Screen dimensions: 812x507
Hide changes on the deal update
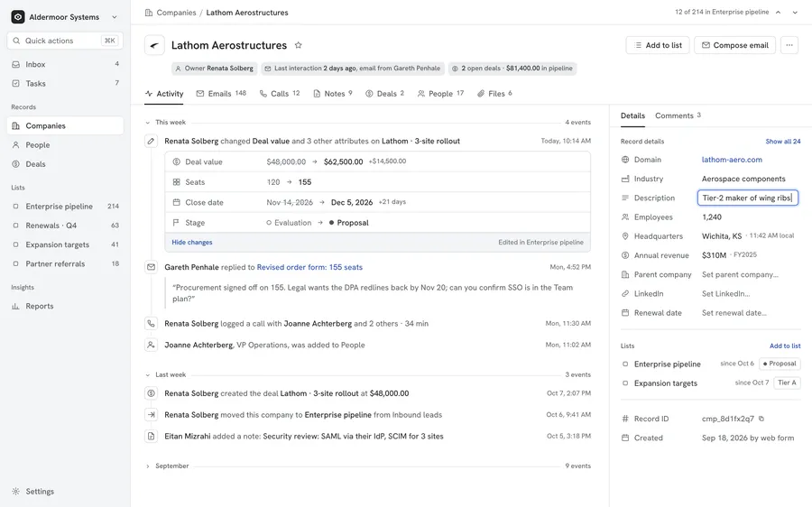(192, 243)
